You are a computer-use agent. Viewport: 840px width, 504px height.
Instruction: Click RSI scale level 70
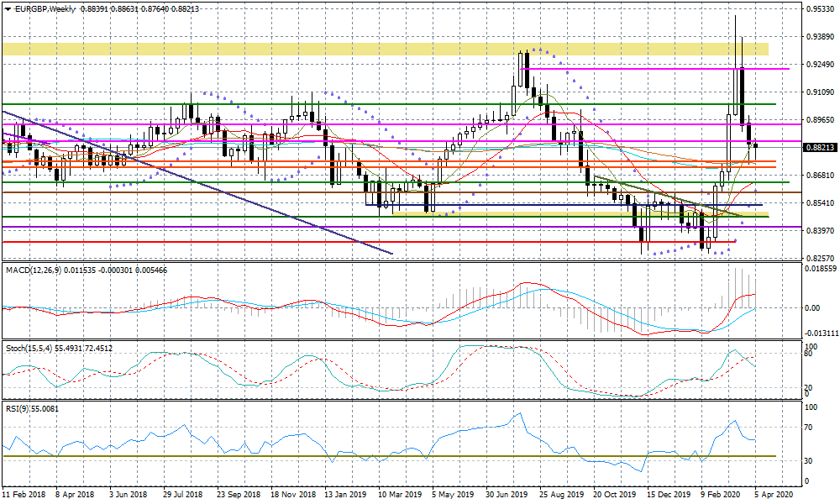tap(809, 428)
